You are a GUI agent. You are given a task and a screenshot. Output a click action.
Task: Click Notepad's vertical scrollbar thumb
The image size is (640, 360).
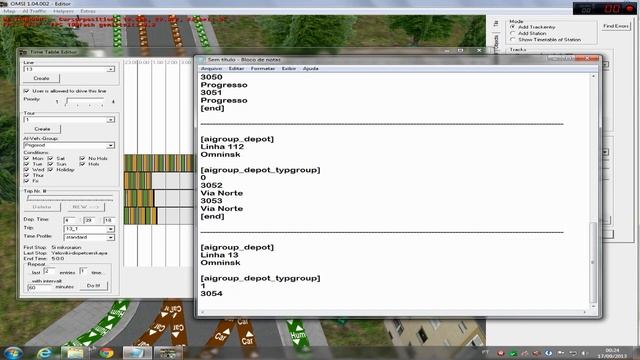[x=593, y=262]
